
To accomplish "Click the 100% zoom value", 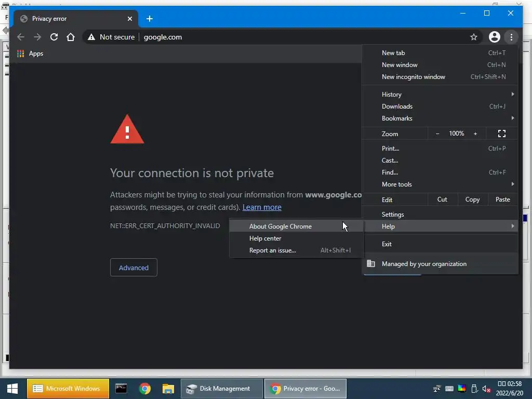I will 456,134.
